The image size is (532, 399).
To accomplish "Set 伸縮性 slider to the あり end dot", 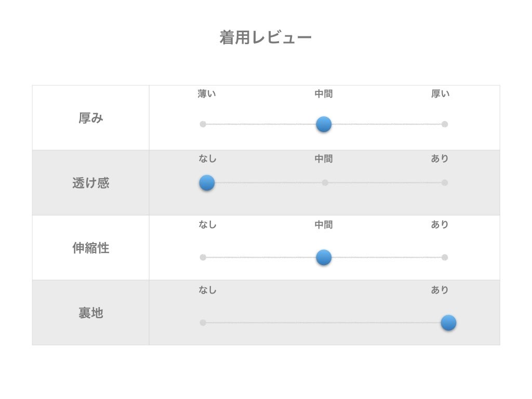I will pos(445,257).
